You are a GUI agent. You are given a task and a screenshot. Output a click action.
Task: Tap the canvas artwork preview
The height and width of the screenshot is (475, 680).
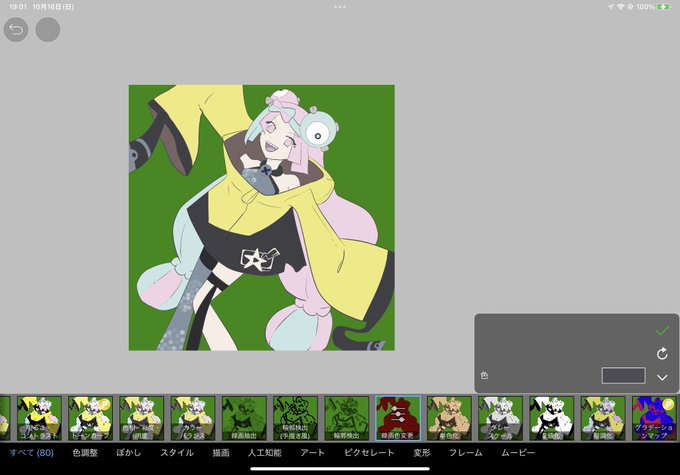(262, 218)
